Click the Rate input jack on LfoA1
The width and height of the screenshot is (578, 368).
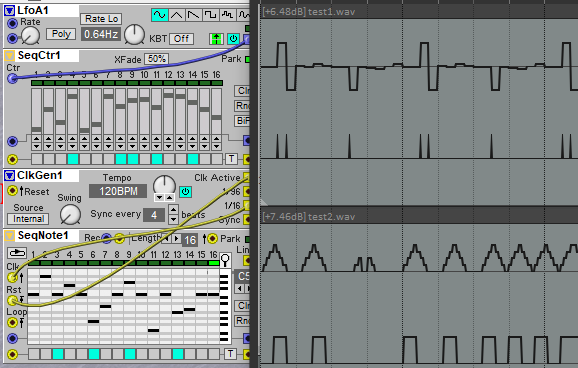pyautogui.click(x=13, y=23)
